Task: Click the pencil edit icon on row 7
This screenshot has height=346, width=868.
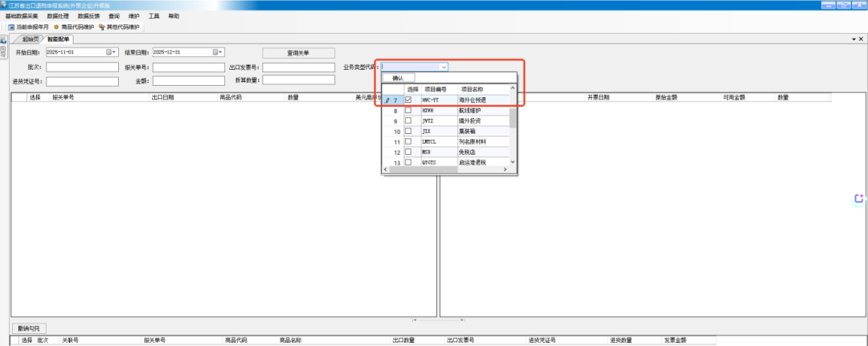Action: click(387, 100)
